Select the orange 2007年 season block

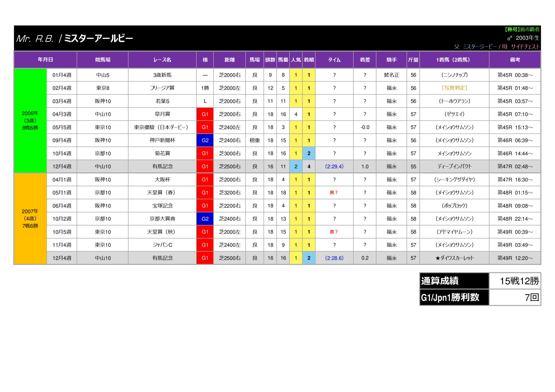pyautogui.click(x=30, y=218)
